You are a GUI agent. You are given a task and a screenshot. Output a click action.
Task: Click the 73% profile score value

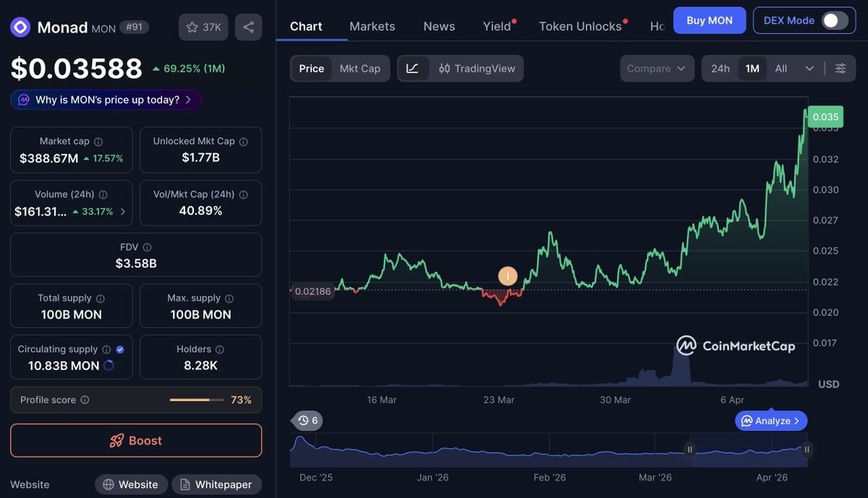click(241, 400)
